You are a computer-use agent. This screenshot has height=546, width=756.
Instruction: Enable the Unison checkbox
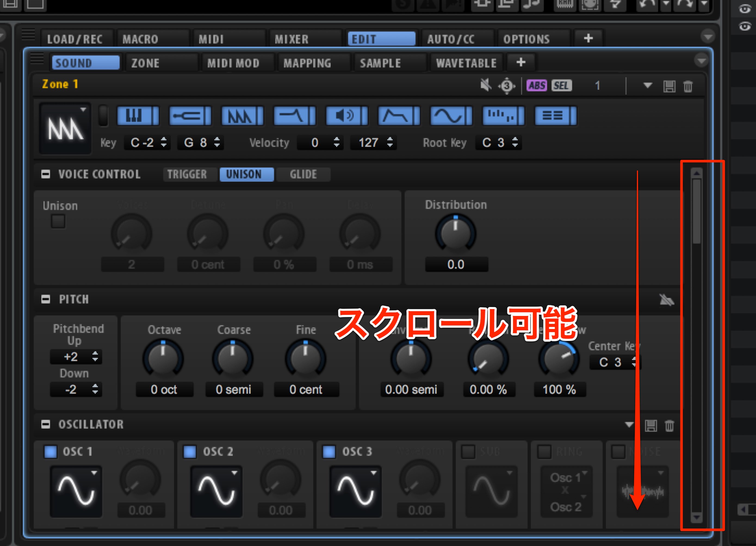pos(58,221)
